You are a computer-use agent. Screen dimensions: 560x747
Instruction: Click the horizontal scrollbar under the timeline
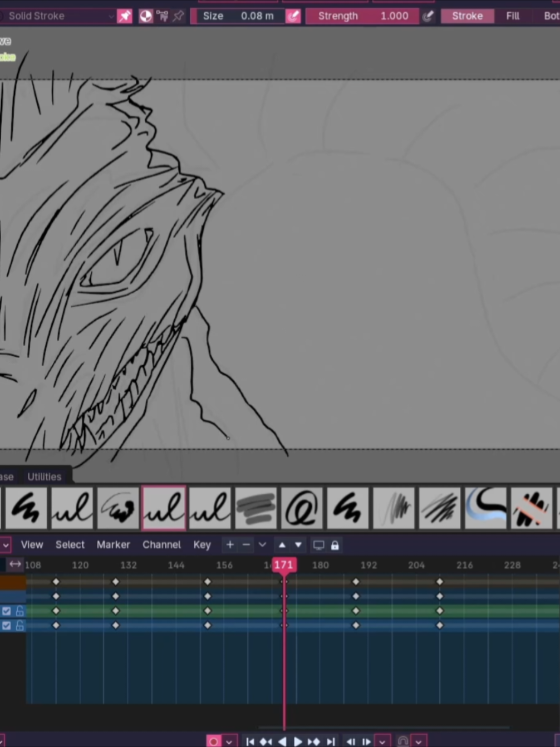(x=384, y=727)
